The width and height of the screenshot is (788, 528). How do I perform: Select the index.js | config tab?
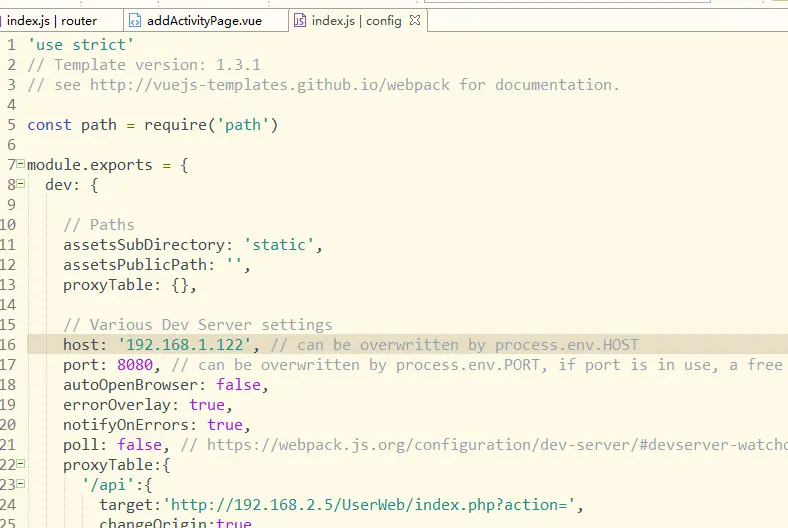[356, 21]
